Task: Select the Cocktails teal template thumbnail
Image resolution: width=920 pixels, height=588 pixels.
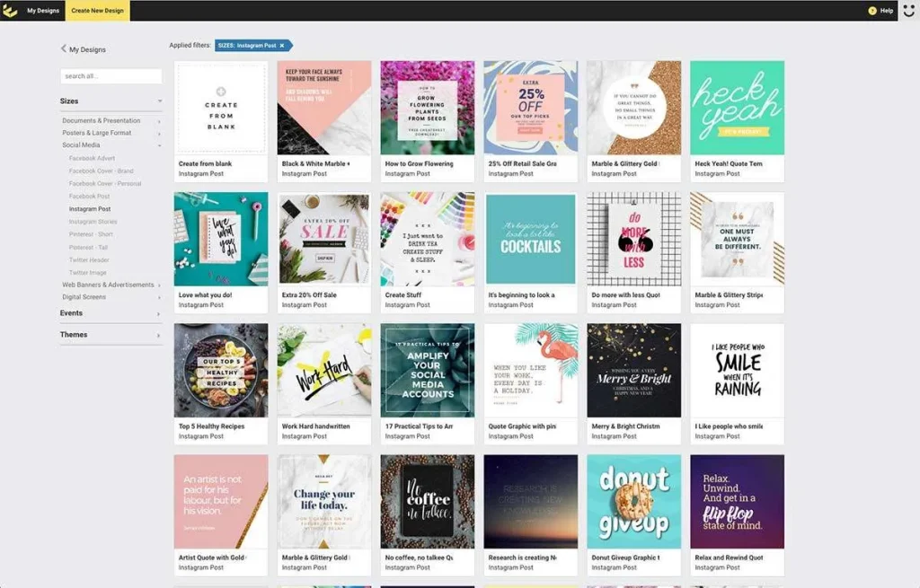Action: pos(530,239)
